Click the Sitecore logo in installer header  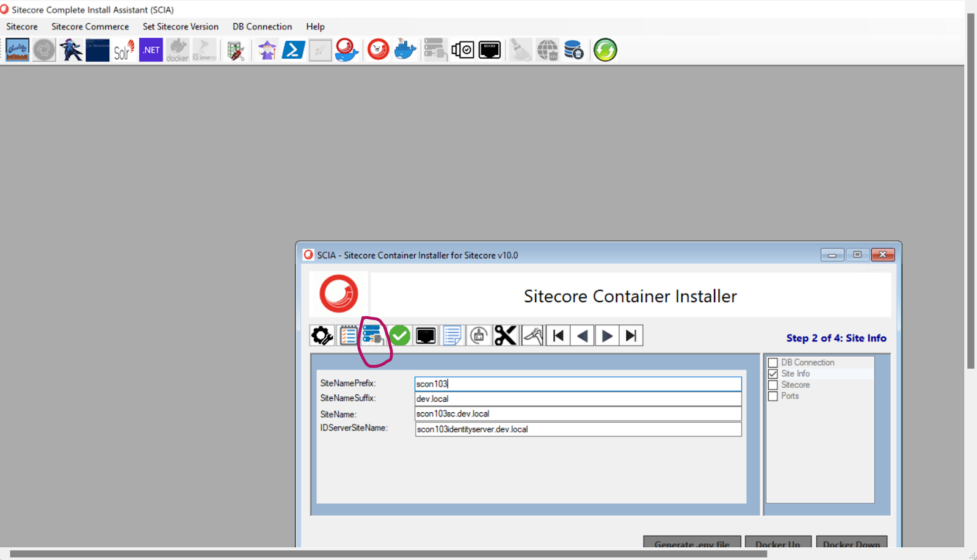coord(339,294)
